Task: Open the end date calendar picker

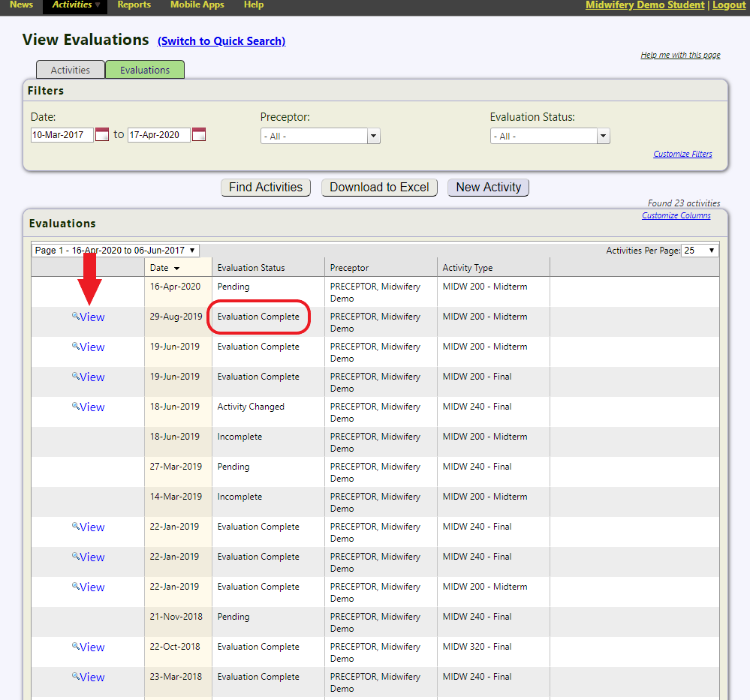Action: (x=198, y=134)
